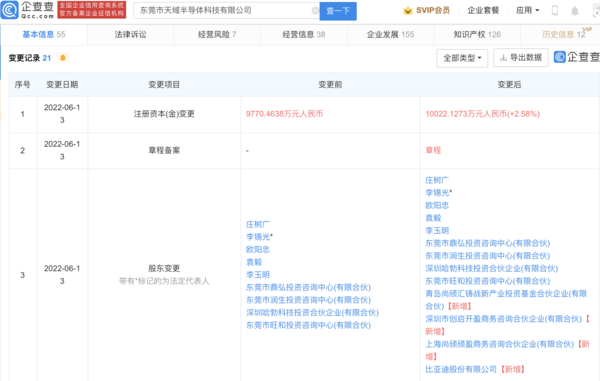
Task: Select 10022.1273万元人民币(+2.58%) value
Action: tap(483, 114)
